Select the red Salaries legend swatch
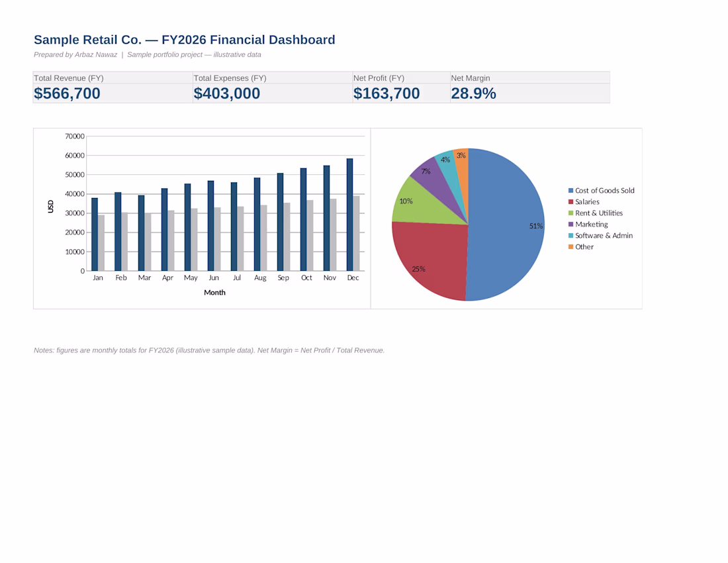 [570, 201]
